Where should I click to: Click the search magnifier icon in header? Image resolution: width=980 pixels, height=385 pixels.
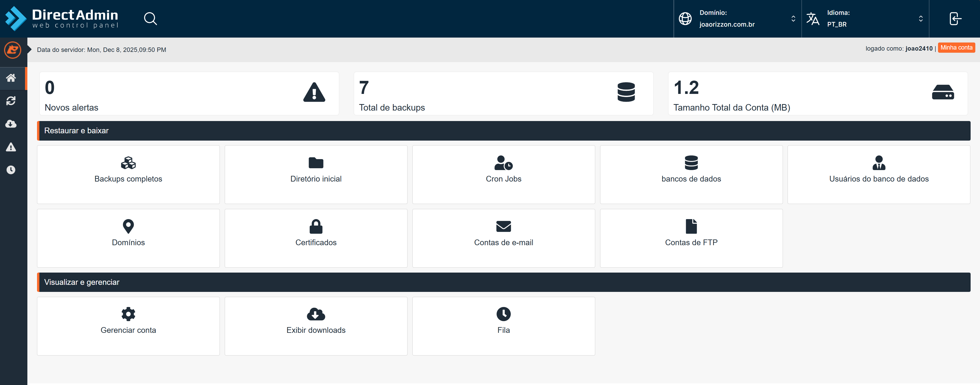pos(150,19)
